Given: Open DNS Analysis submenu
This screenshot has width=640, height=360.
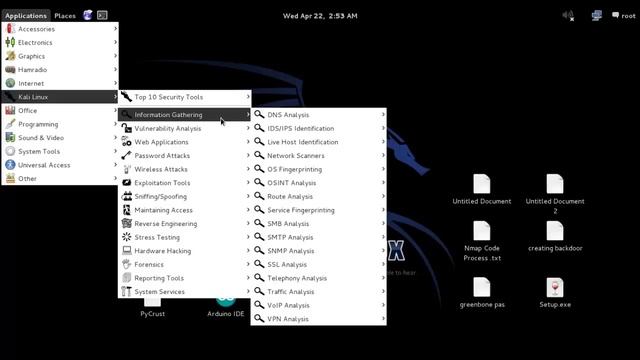Looking at the screenshot, I should pyautogui.click(x=318, y=115).
